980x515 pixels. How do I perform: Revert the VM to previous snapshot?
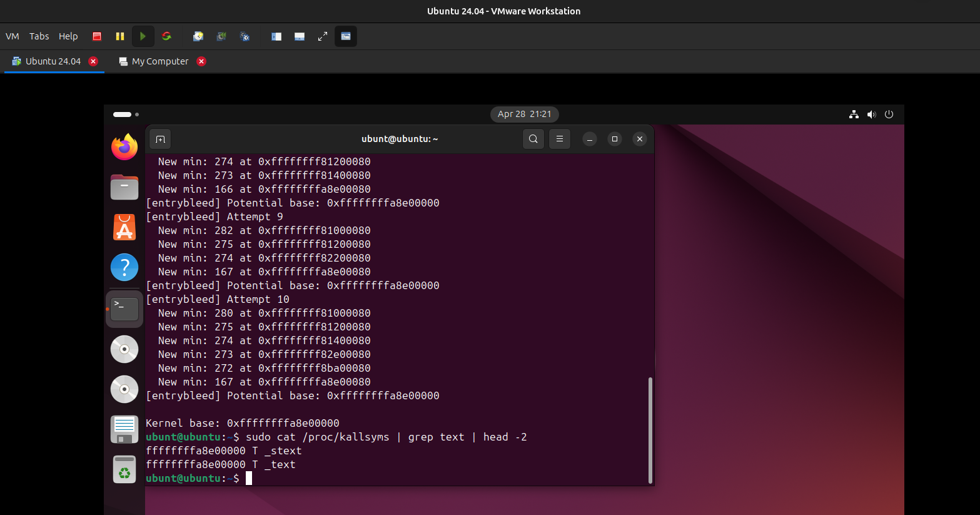coord(221,36)
